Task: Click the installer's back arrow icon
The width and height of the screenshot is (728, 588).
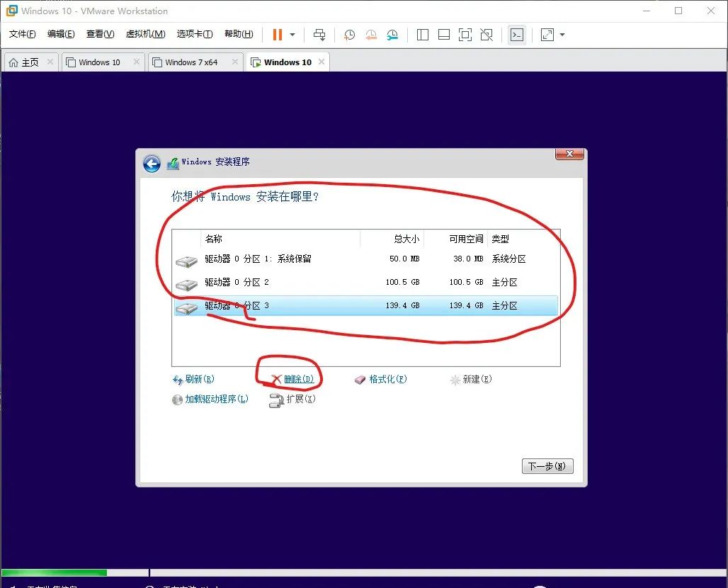Action: point(152,164)
